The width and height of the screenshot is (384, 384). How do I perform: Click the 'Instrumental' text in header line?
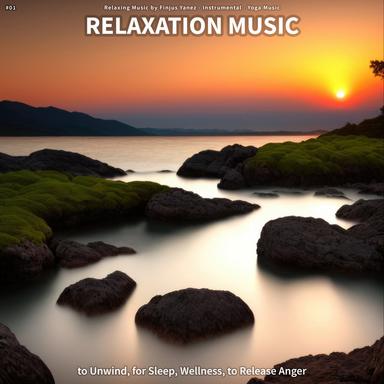[x=222, y=7]
